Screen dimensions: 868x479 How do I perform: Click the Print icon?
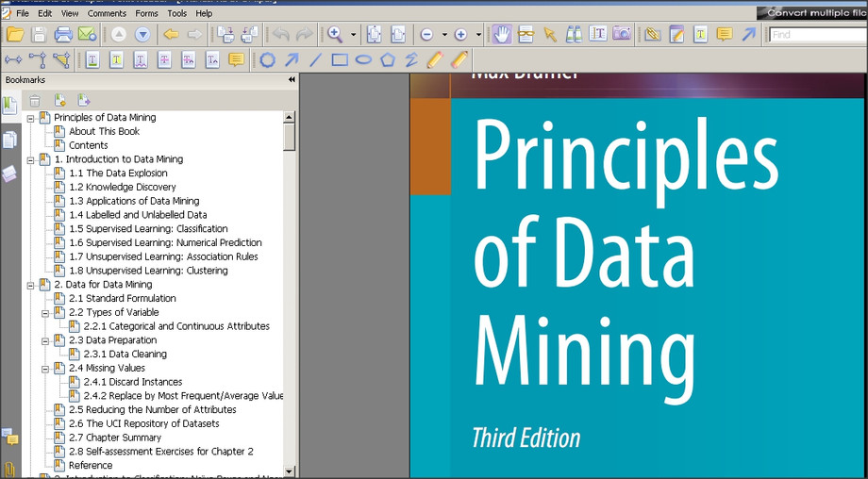click(x=63, y=35)
